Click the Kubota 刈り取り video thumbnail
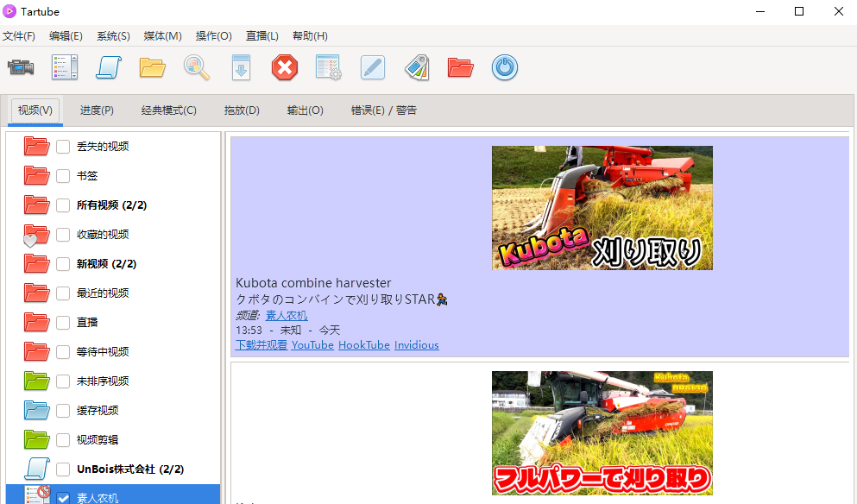This screenshot has width=857, height=504. click(602, 208)
